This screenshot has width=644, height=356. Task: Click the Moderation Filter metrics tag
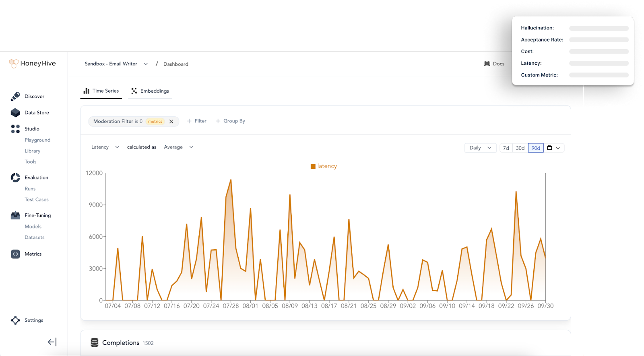(155, 121)
